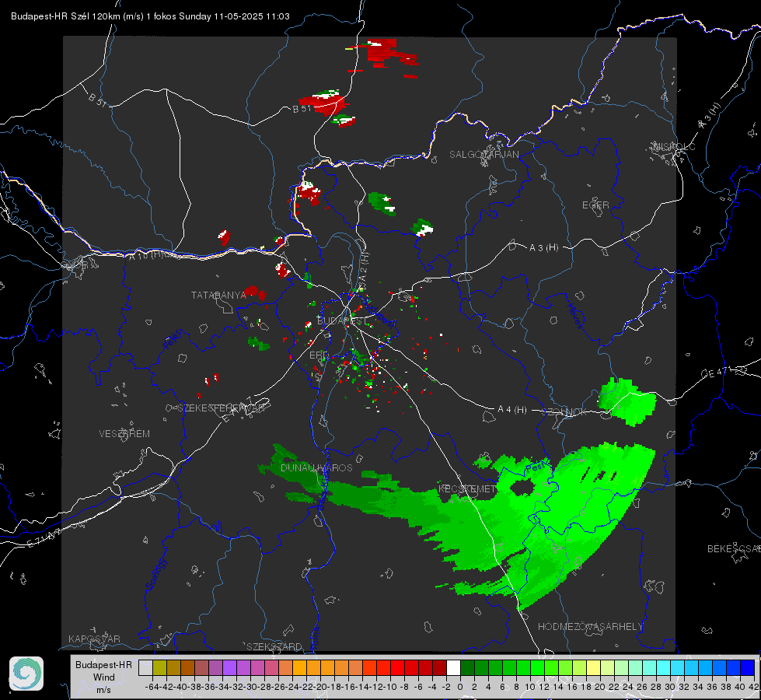Click the small bright green echo east of Szolnok

point(627,402)
